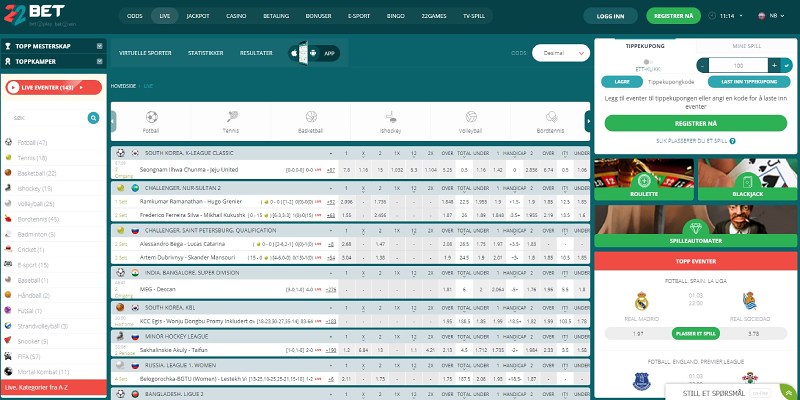This screenshot has height=400, width=800.
Task: Open the Odds format Desimal dropdown
Action: (561, 53)
